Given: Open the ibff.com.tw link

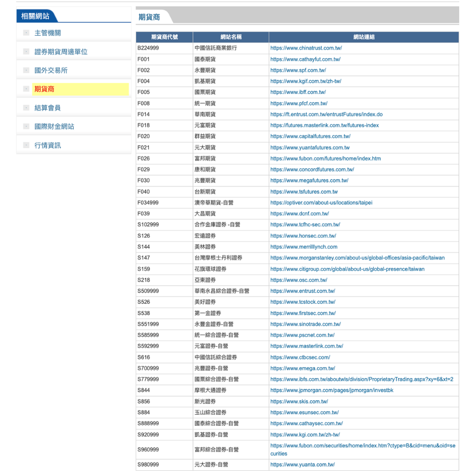Looking at the screenshot, I should (298, 92).
